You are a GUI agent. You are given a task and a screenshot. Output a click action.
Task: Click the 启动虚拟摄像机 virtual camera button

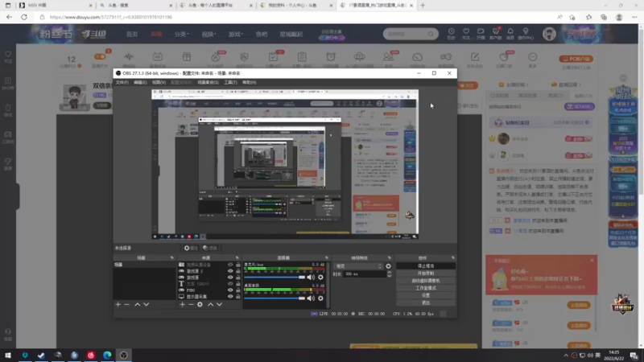point(426,281)
